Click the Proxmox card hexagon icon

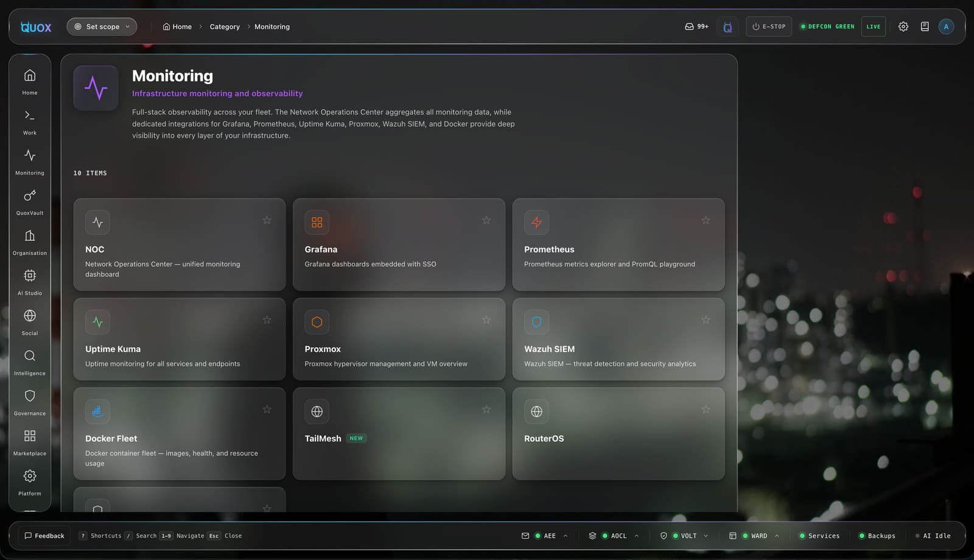[317, 322]
